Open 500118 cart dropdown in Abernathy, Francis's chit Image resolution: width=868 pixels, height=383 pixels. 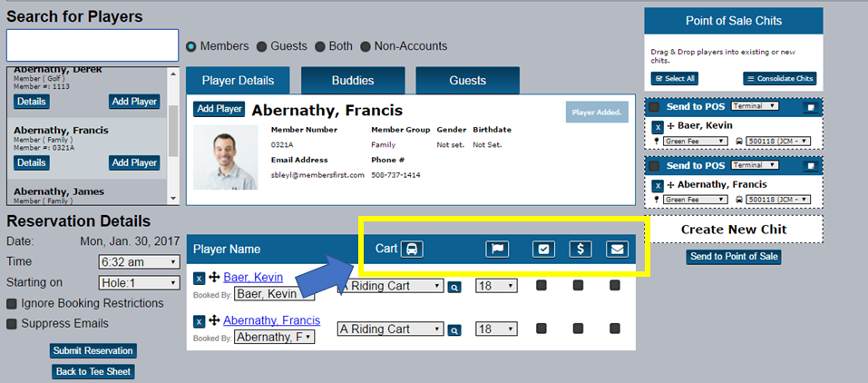coord(778,200)
